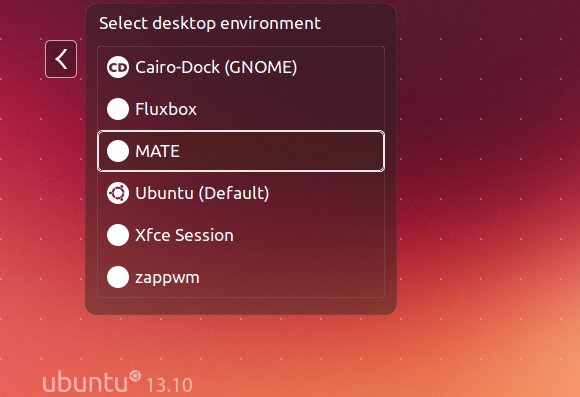Click the Ubuntu circle-of-friends icon
The height and width of the screenshot is (397, 580).
[118, 193]
